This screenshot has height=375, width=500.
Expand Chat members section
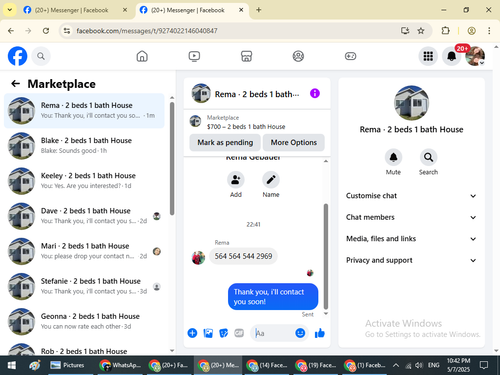(x=411, y=217)
